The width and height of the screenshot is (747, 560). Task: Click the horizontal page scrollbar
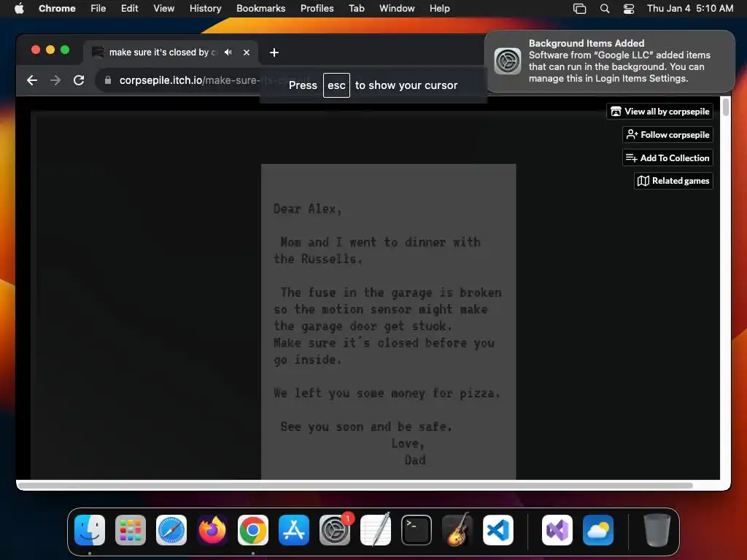[x=355, y=485]
